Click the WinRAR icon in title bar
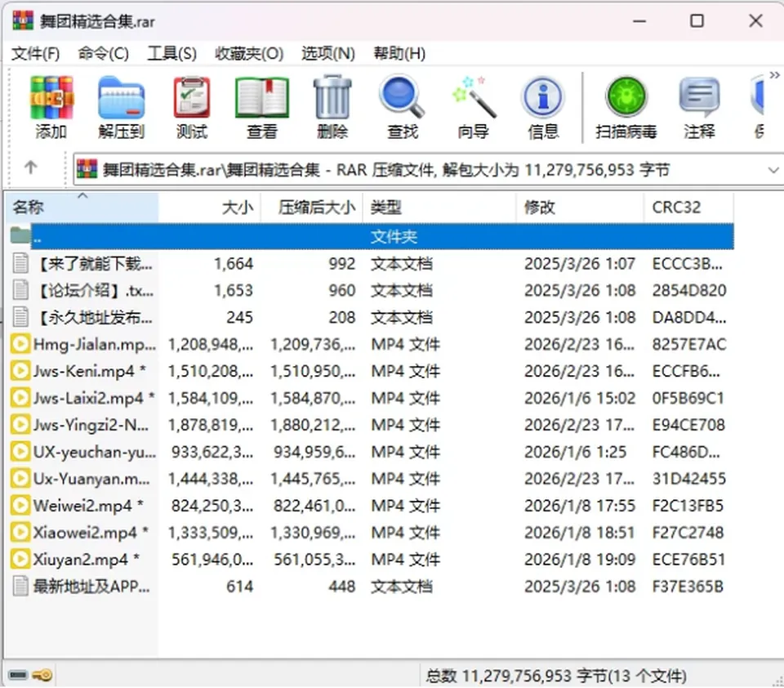784x688 pixels. (x=23, y=20)
